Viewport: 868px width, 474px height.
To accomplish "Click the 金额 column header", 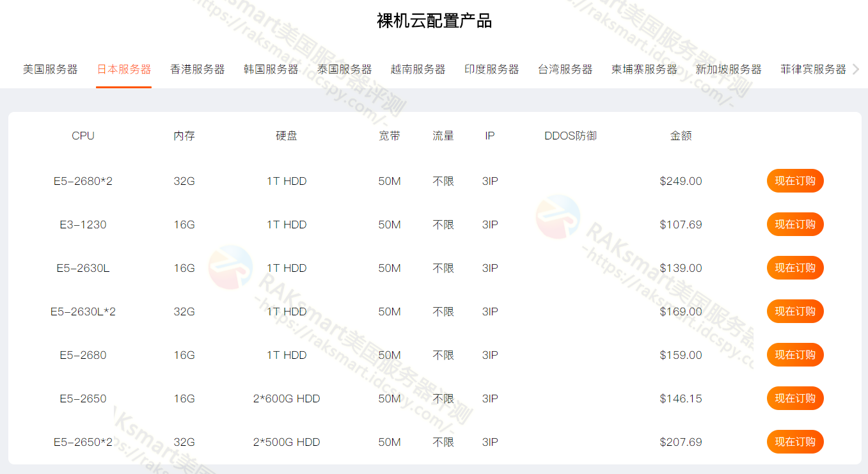I will (681, 136).
